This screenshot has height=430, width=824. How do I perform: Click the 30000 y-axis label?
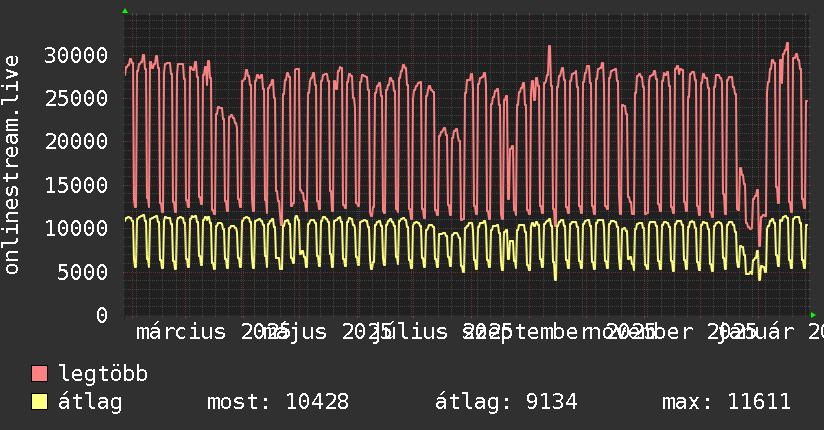click(x=76, y=55)
